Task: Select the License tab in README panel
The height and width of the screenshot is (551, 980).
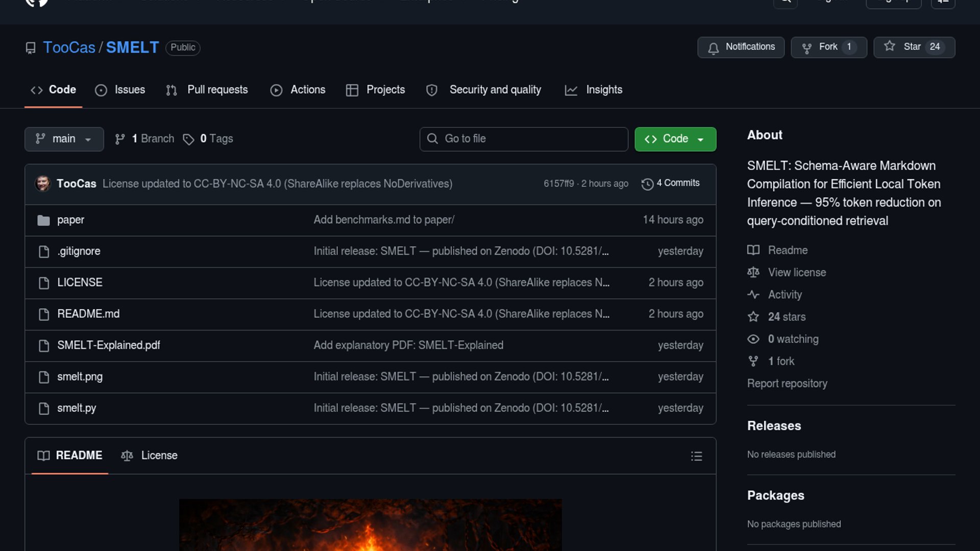Action: click(x=150, y=456)
